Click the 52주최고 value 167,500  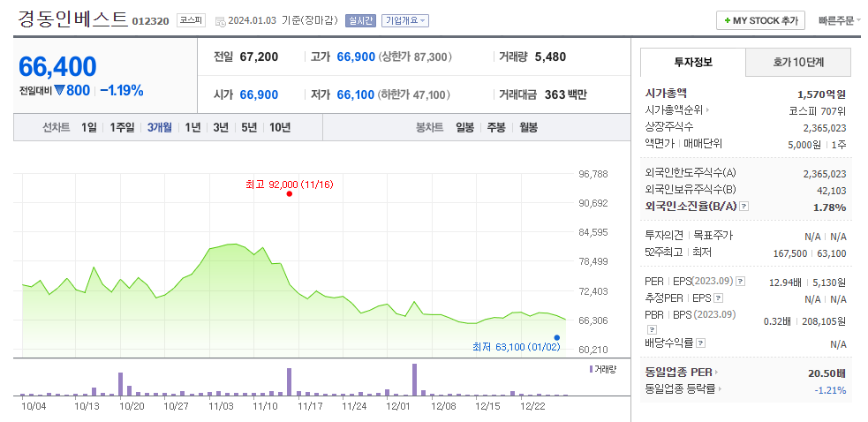click(790, 253)
